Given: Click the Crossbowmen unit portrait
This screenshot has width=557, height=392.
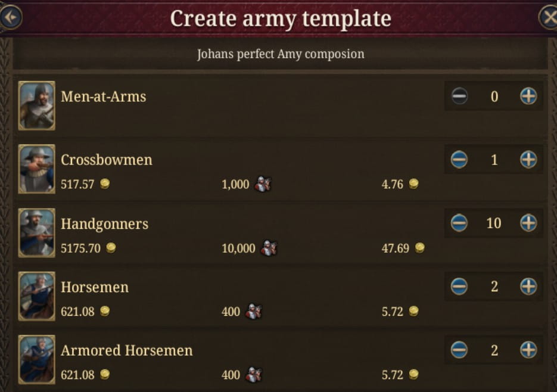Looking at the screenshot, I should (37, 169).
